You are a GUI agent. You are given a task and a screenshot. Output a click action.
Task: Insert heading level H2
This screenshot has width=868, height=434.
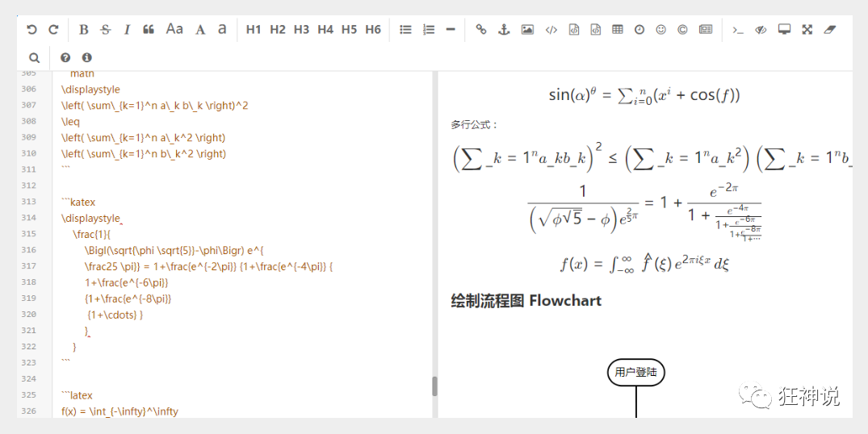tap(277, 29)
